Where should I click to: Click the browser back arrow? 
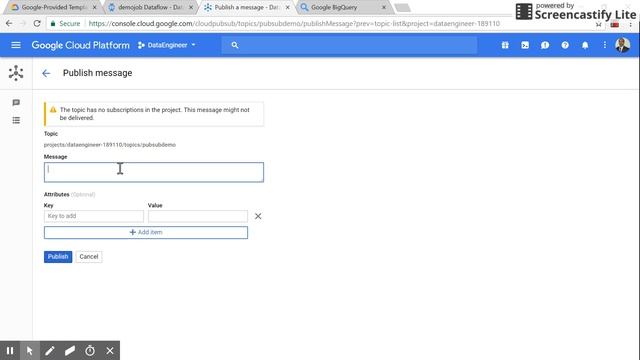9,24
